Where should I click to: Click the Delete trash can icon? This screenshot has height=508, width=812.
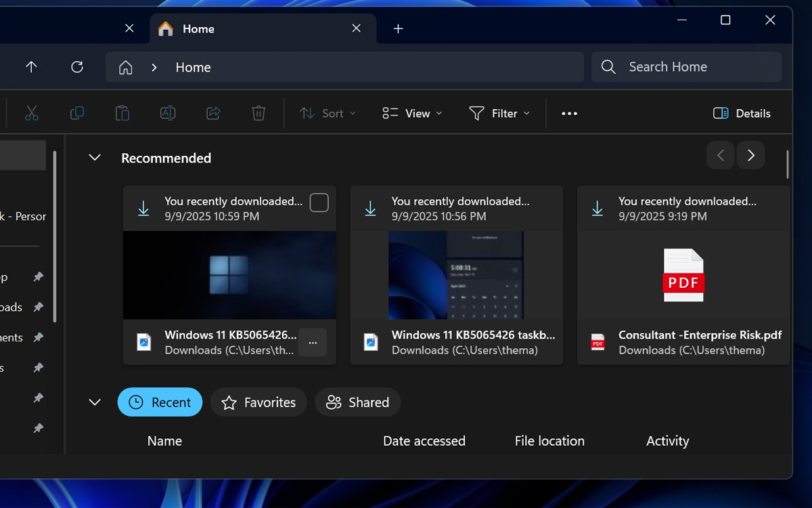(258, 113)
